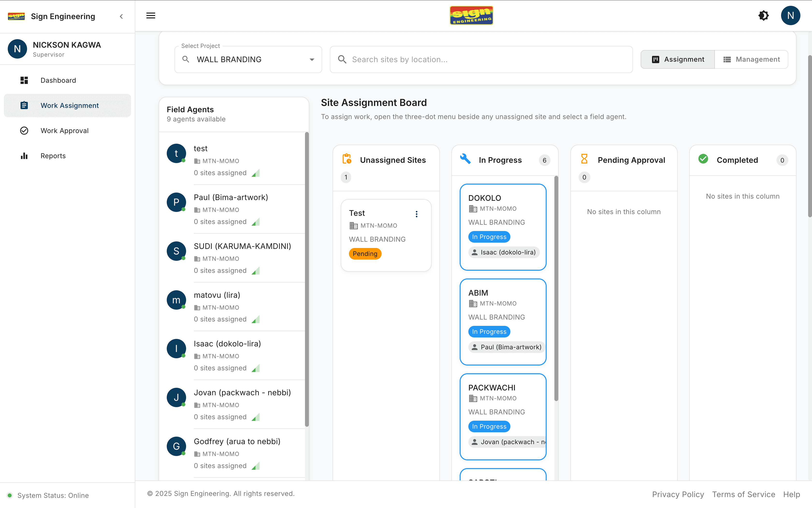
Task: Open the DOKOLO site card
Action: 503,227
